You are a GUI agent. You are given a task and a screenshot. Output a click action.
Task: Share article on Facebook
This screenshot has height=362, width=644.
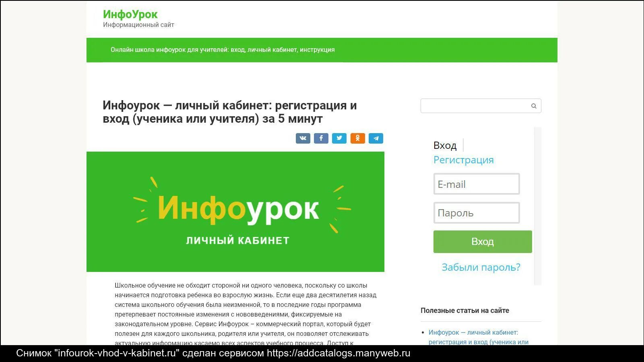(x=321, y=138)
